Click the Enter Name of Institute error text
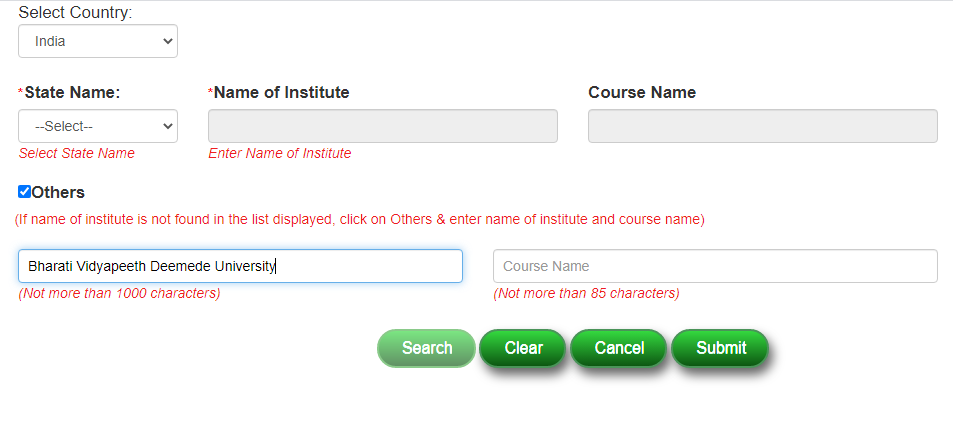Screen dimensions: 953x436 [280, 153]
